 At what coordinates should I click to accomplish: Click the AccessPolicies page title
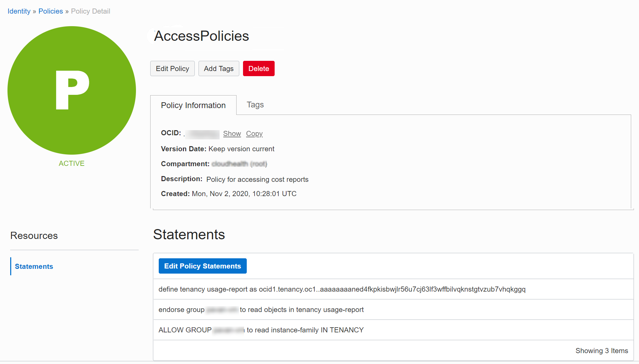point(201,36)
